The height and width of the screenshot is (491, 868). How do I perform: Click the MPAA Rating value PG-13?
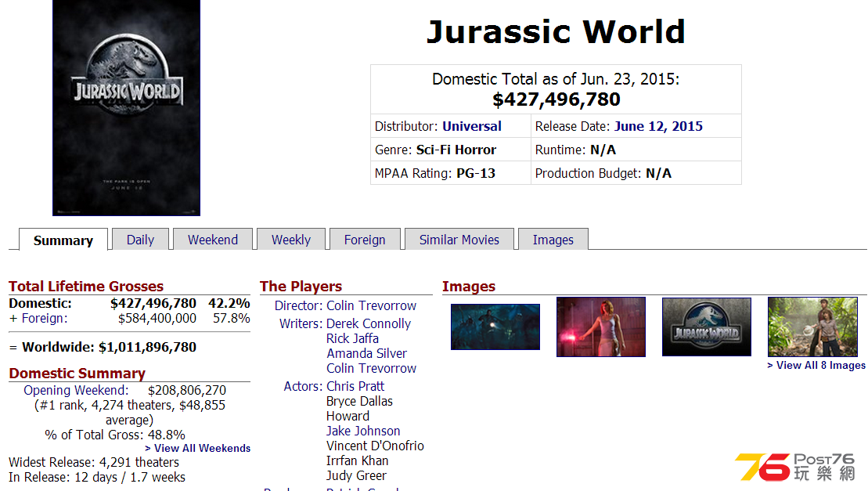pyautogui.click(x=476, y=173)
